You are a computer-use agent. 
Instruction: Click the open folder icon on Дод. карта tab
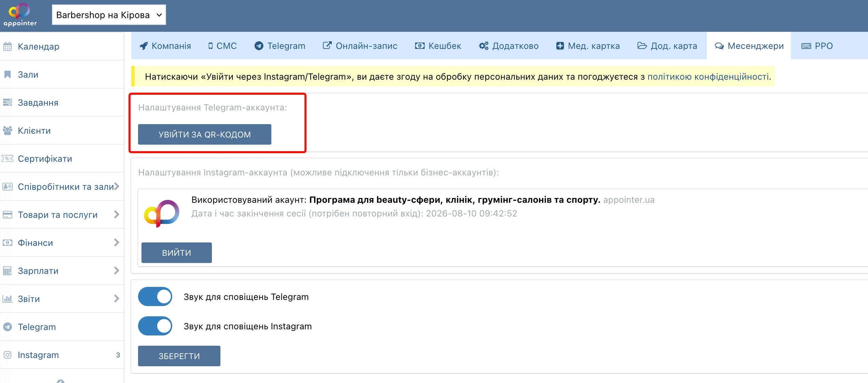(x=642, y=46)
